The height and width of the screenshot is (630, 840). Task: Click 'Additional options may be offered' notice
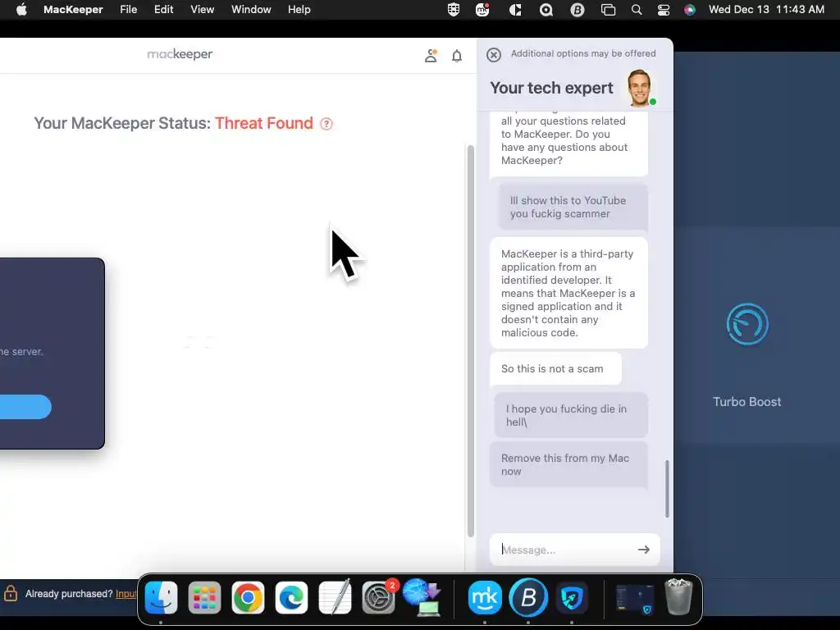pyautogui.click(x=583, y=53)
